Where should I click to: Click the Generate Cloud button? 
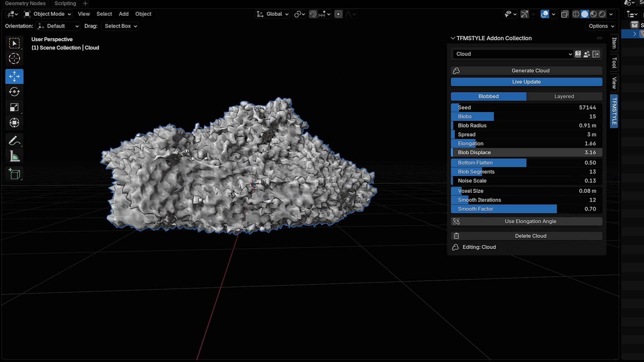tap(530, 71)
